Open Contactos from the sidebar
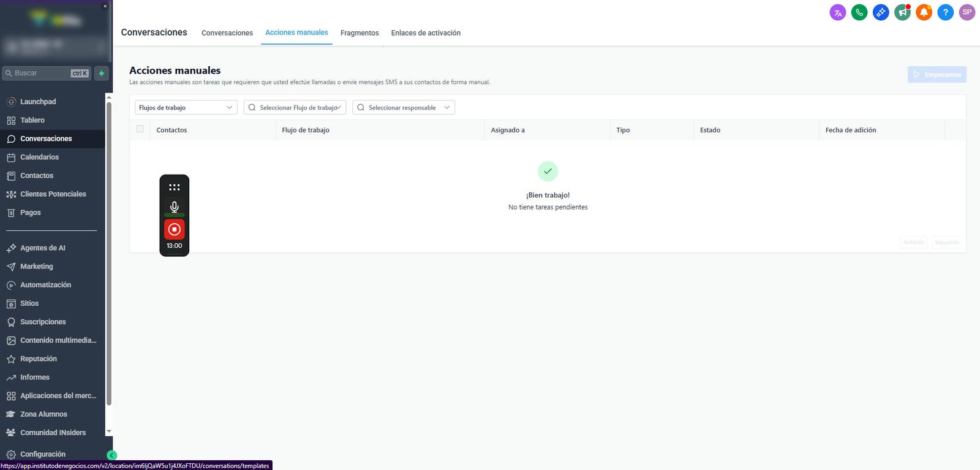The height and width of the screenshot is (470, 980). pos(53,175)
